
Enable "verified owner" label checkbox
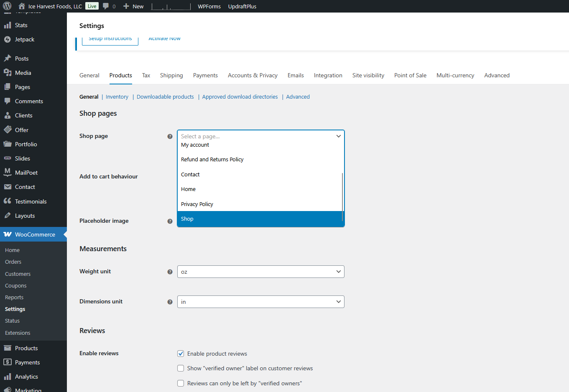tap(181, 368)
